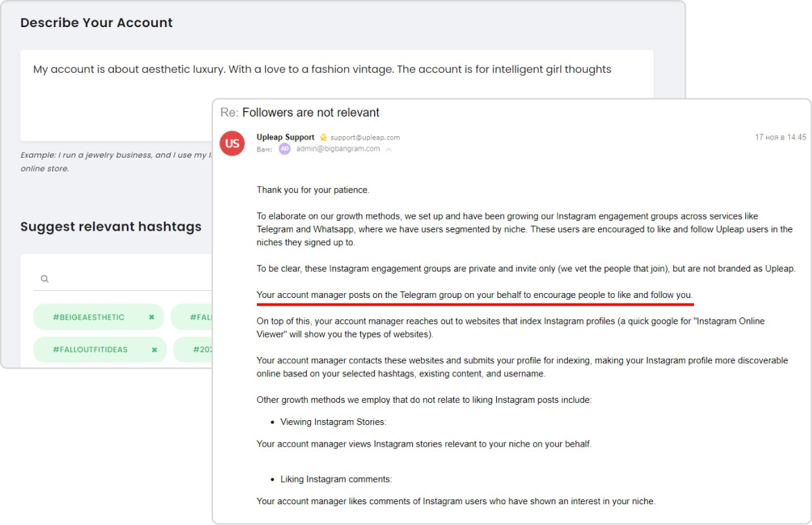Select the #FALLOUTFITIDEAS hashtag chip
Screen dimensions: 812x525
pos(90,350)
